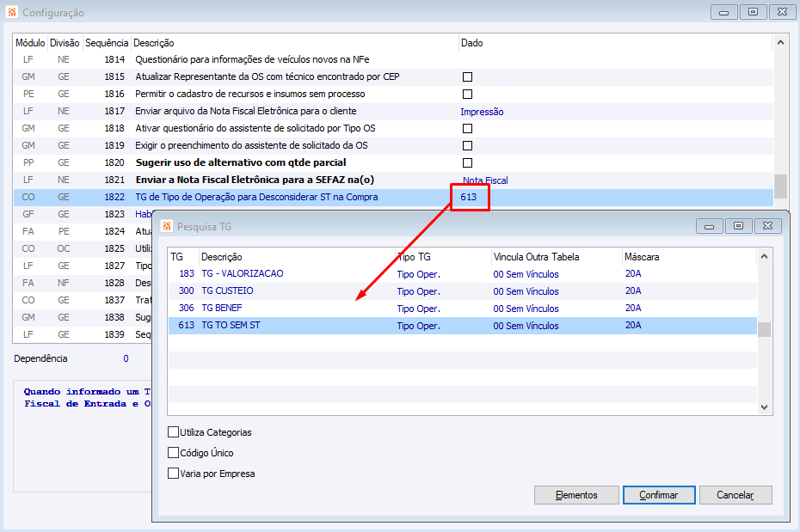This screenshot has height=532, width=800.
Task: Select the TG BENEF row
Action: pos(462,309)
